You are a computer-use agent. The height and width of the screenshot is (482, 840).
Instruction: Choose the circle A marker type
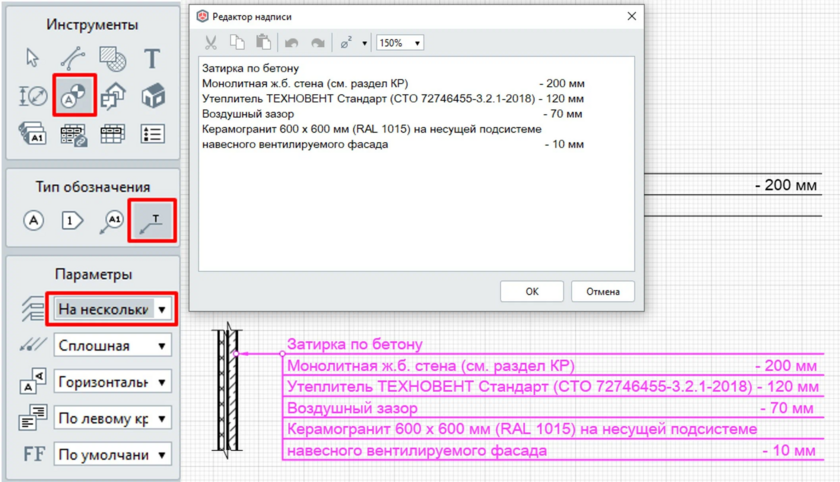click(x=34, y=220)
